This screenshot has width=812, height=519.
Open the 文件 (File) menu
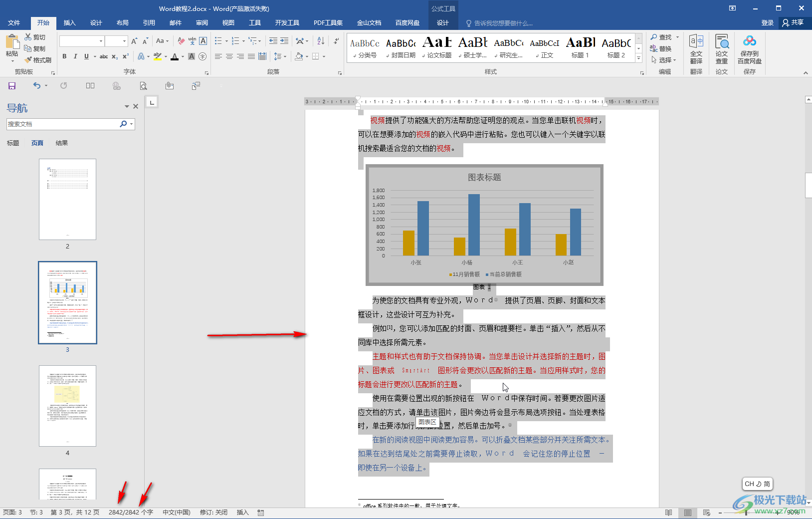[14, 23]
